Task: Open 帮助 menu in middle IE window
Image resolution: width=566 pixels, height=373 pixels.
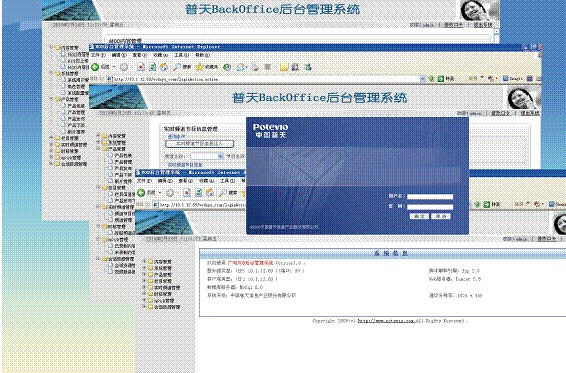Action: click(x=203, y=55)
